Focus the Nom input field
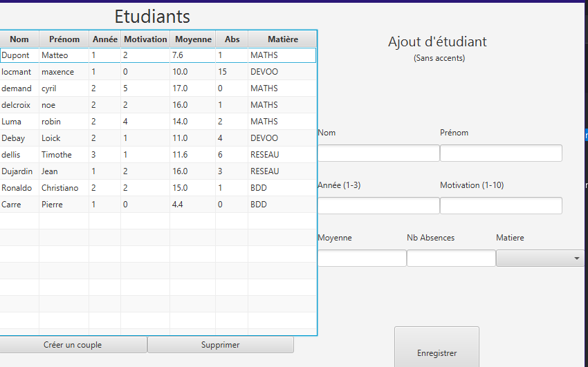Image resolution: width=588 pixels, height=367 pixels. coord(378,153)
